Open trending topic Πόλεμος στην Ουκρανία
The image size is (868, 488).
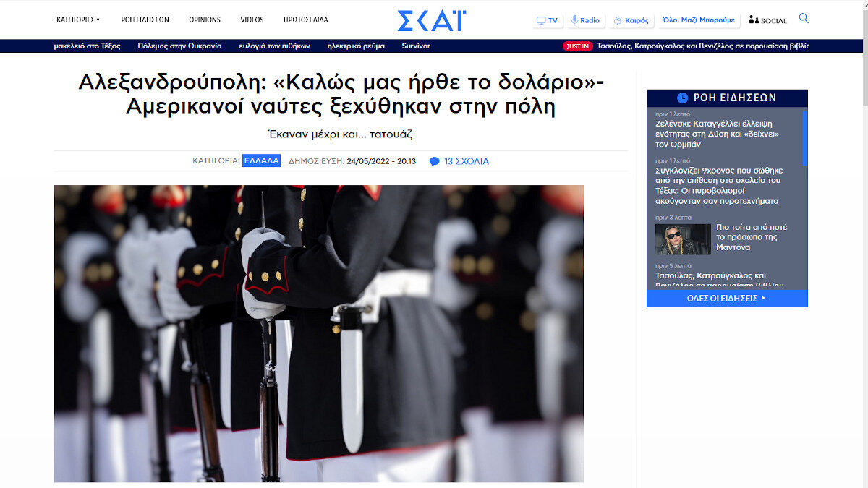[179, 46]
